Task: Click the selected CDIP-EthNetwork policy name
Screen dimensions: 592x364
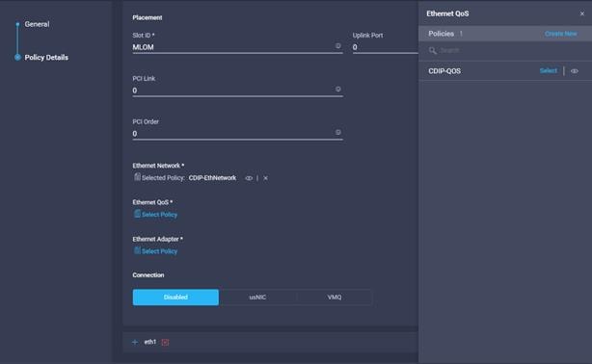Action: 212,178
